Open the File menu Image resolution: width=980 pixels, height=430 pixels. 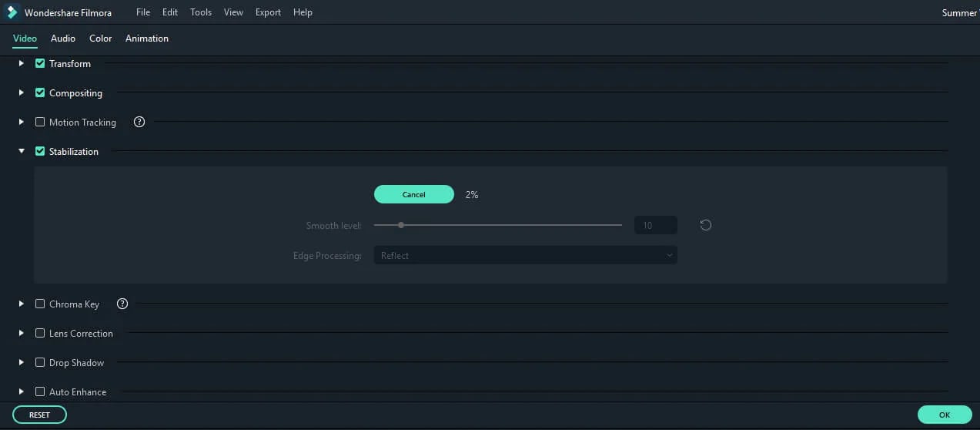tap(143, 12)
